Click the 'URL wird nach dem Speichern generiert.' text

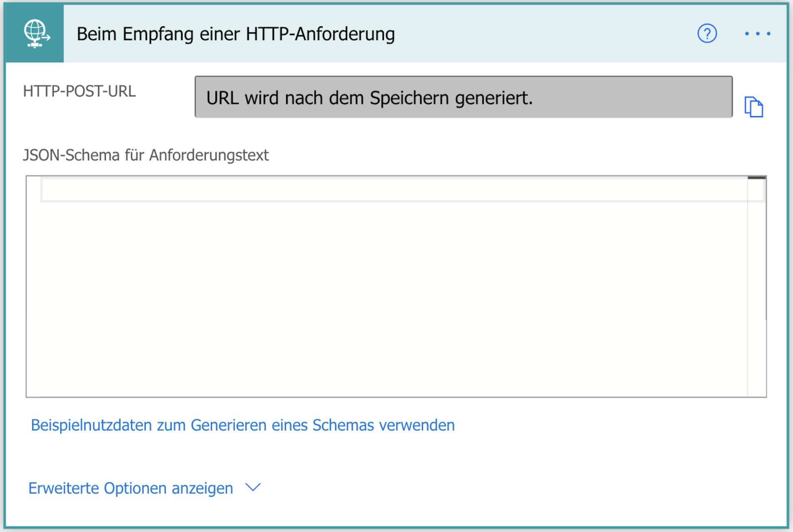pyautogui.click(x=369, y=98)
